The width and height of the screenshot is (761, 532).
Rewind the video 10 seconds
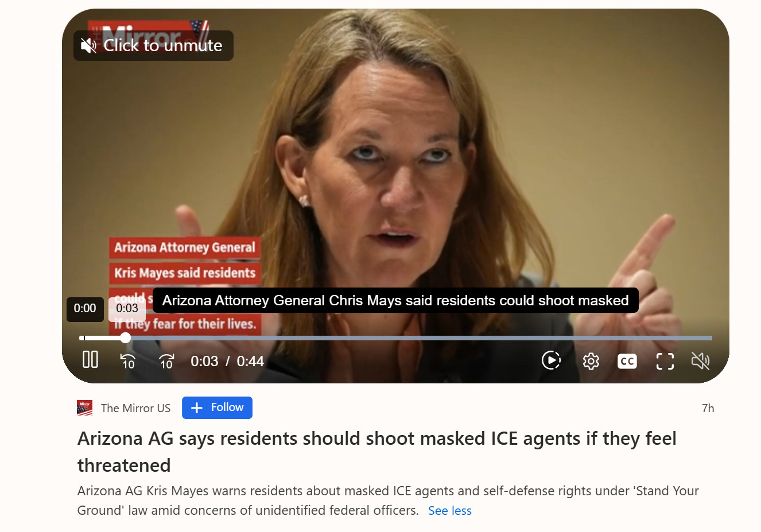pyautogui.click(x=127, y=361)
